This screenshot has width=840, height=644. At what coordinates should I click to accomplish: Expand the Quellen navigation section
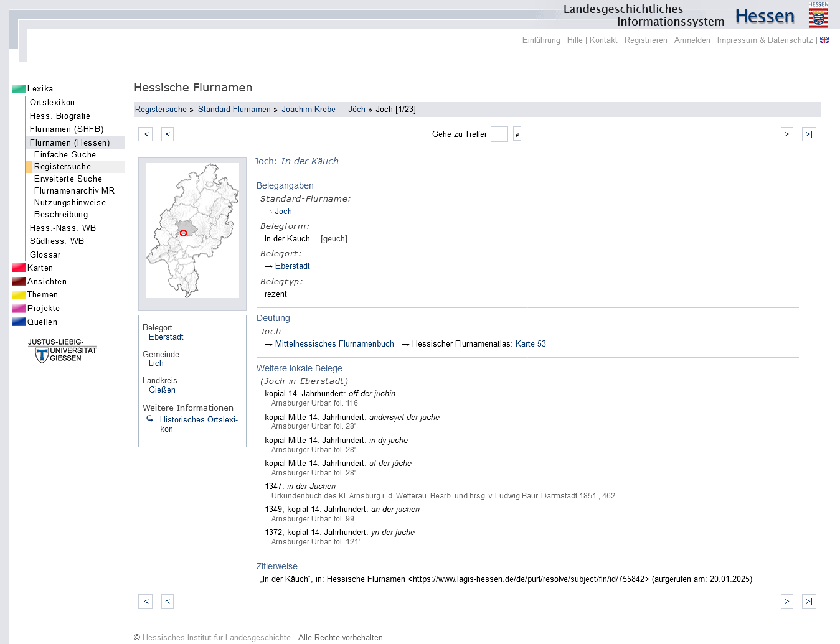point(42,322)
